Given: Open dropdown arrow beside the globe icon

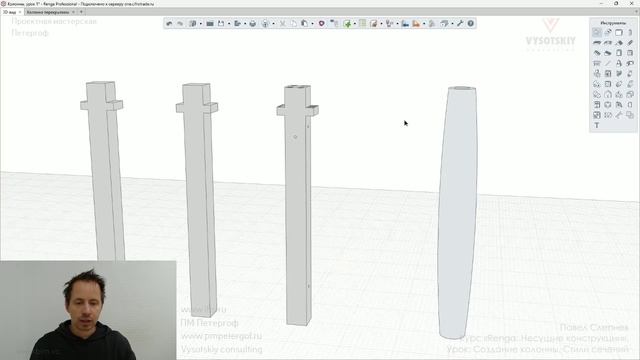Looking at the screenshot, I should 273,24.
